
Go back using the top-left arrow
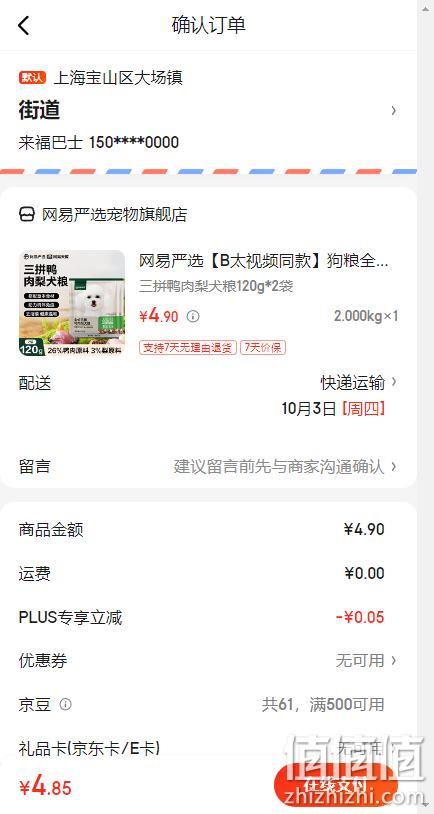[x=24, y=25]
